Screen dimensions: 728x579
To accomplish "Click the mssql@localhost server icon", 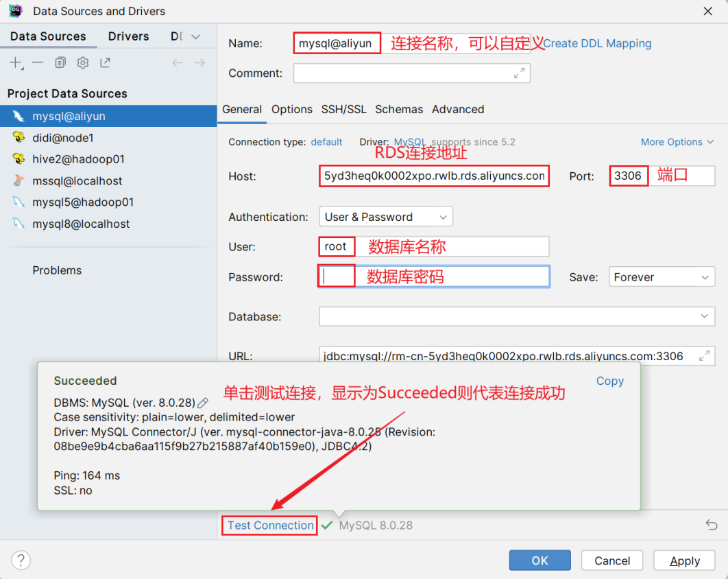I will [19, 180].
